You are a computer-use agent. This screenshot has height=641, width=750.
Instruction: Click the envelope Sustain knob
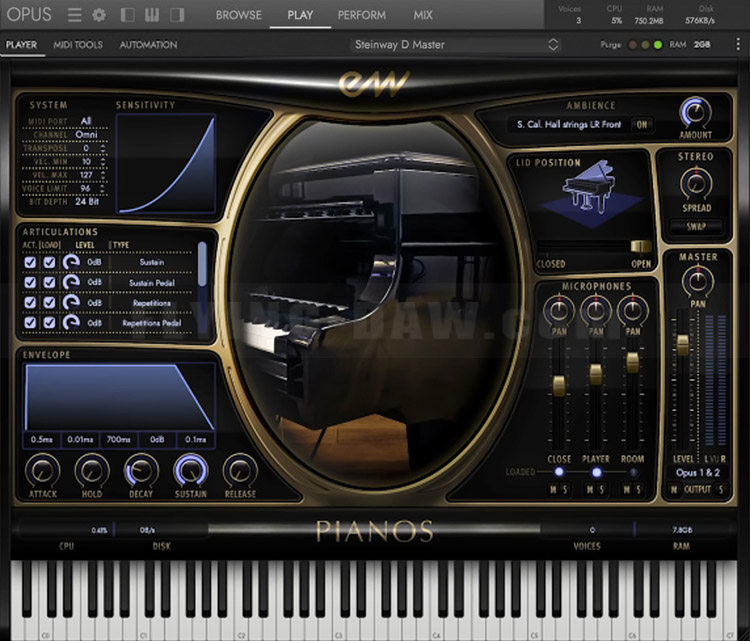coord(190,471)
